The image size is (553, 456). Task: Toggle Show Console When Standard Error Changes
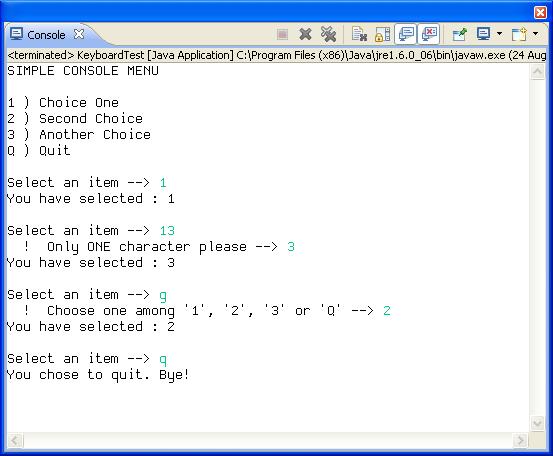tap(429, 34)
